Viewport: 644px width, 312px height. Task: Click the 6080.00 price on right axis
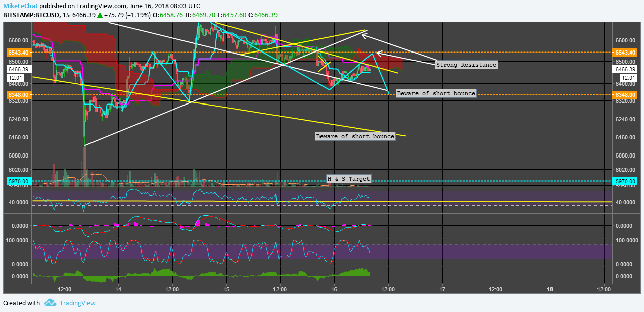point(625,155)
